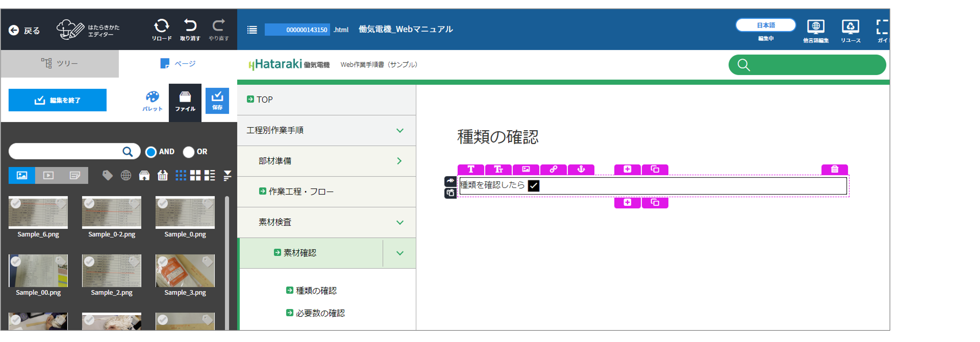Collapse the 素材検査 section chevron
The image size is (980, 342).
399,223
